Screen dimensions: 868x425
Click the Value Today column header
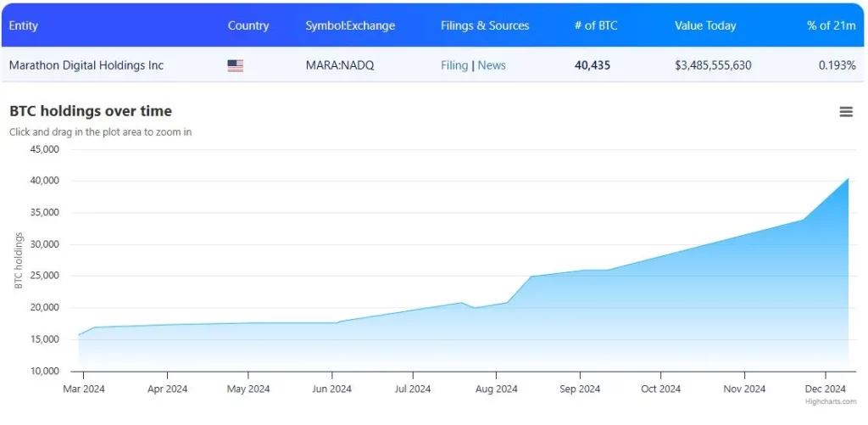click(705, 25)
